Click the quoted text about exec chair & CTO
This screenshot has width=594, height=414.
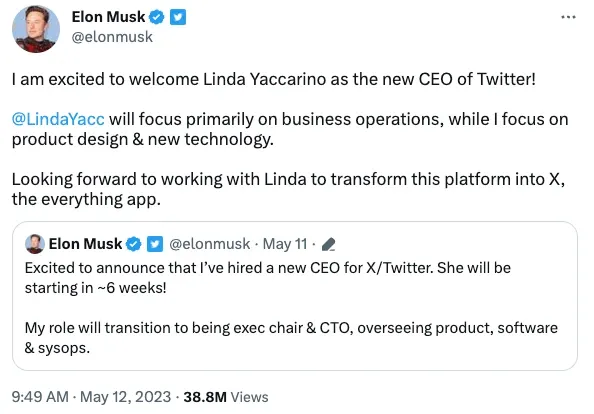[x=291, y=337]
